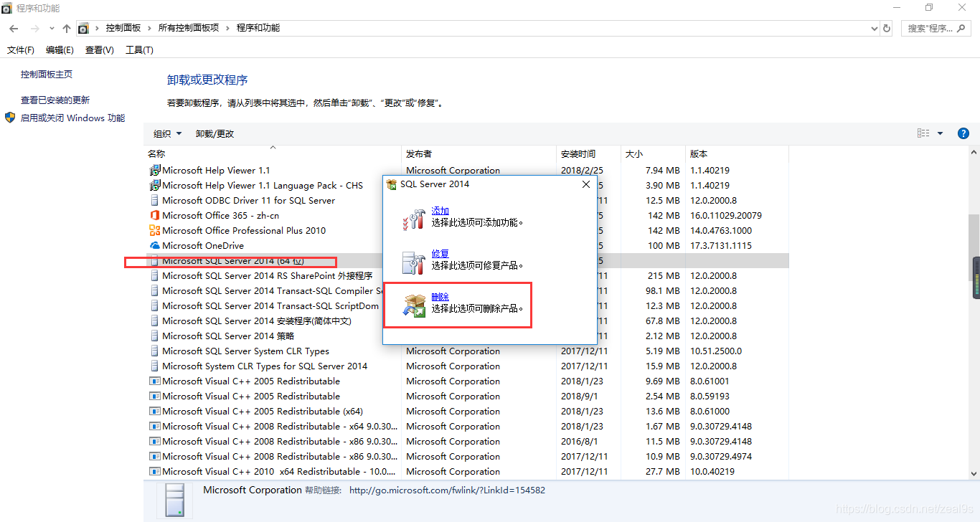The image size is (980, 522).
Task: Expand the address bar history dropdown
Action: pos(874,29)
